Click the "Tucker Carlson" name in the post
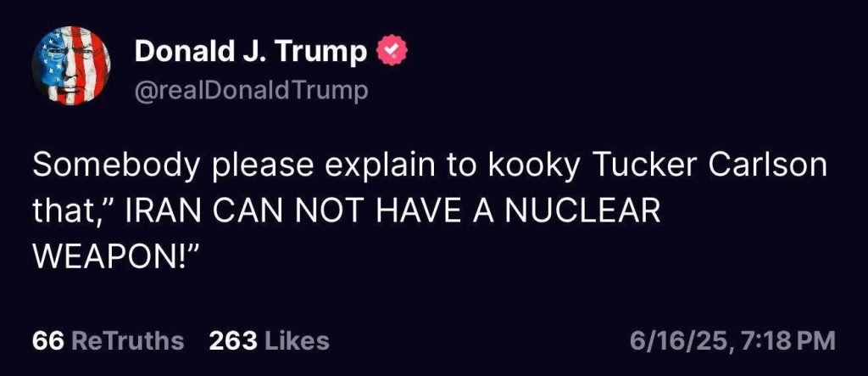Image resolution: width=868 pixels, height=376 pixels. coord(709,166)
